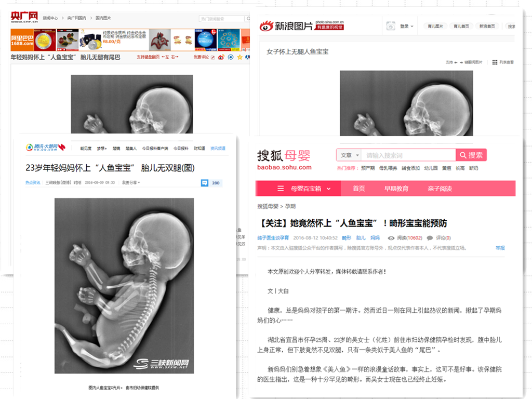Share to Weibo on CNR page
The height and width of the screenshot is (399, 532).
(221, 57)
